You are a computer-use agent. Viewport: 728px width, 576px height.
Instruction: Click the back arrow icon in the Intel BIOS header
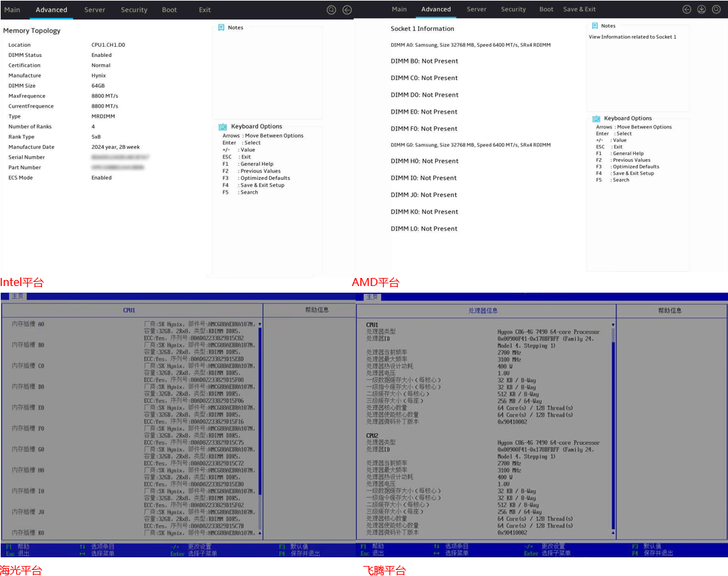point(347,10)
